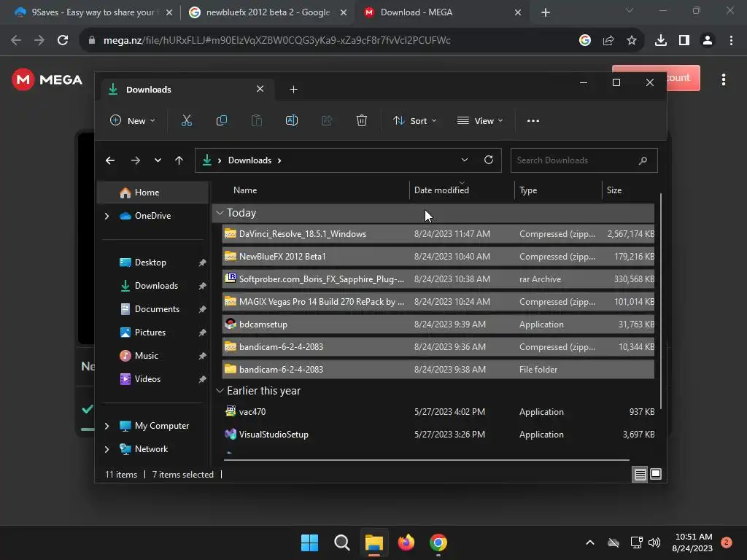Open Chrome downloads tray icon
Image resolution: width=747 pixels, height=560 pixels.
660,41
